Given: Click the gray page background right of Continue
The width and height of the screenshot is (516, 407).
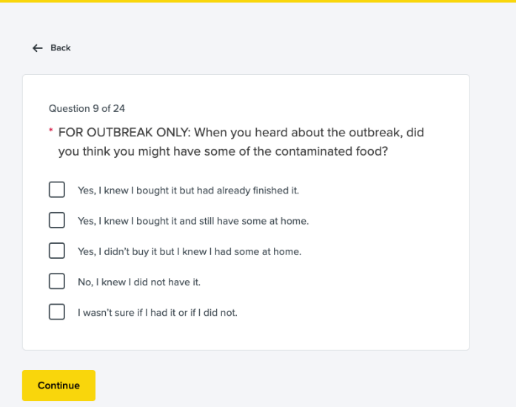Looking at the screenshot, I should (x=300, y=385).
